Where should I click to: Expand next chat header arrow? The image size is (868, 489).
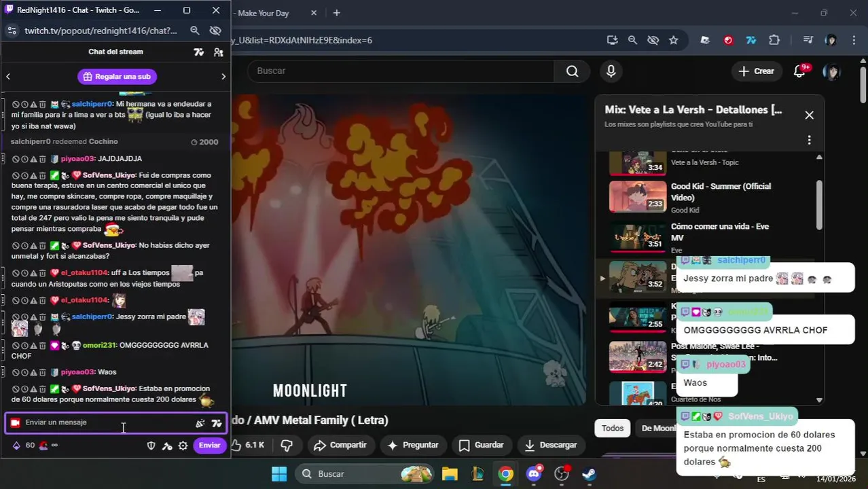coord(223,77)
